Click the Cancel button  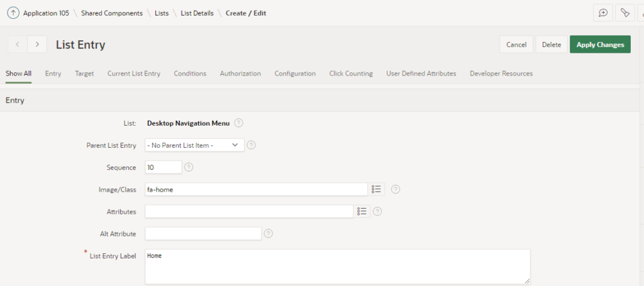tap(516, 45)
